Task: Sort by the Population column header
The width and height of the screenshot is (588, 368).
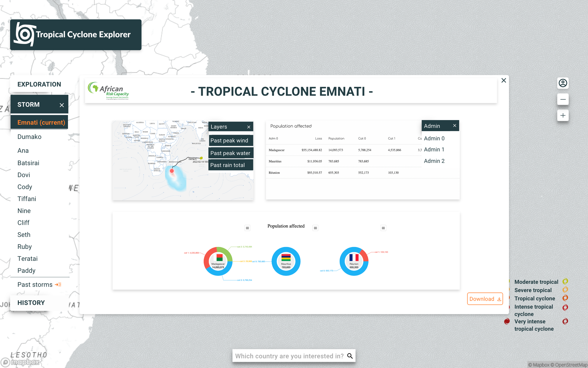Action: [x=336, y=138]
